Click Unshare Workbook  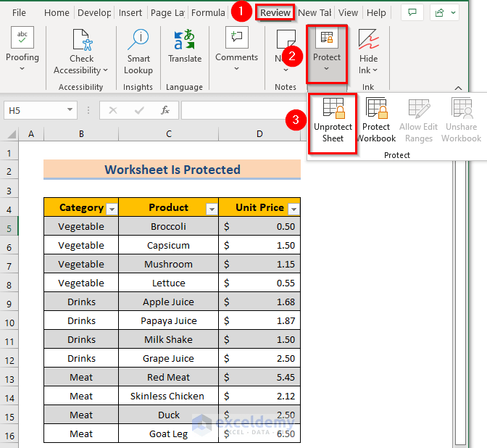(461, 120)
